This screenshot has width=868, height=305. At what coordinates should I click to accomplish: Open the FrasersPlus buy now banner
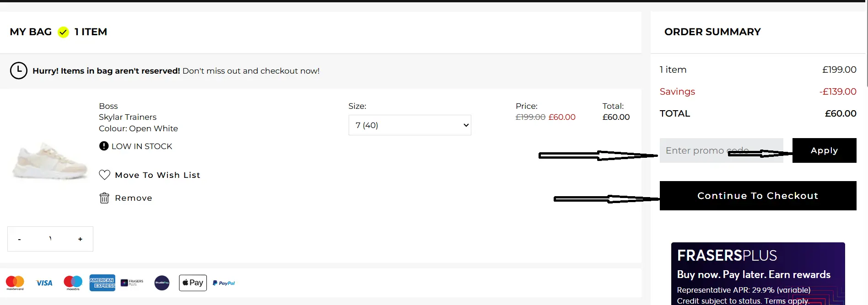[758, 273]
